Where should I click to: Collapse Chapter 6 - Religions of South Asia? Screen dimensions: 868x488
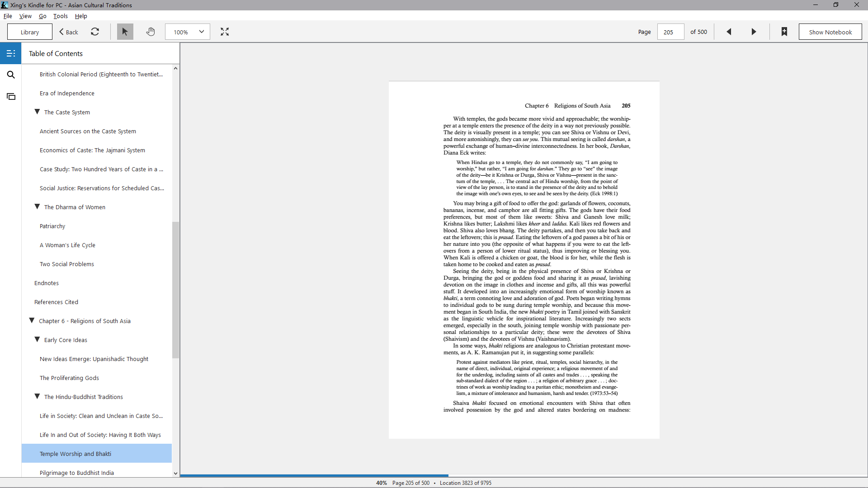click(32, 321)
